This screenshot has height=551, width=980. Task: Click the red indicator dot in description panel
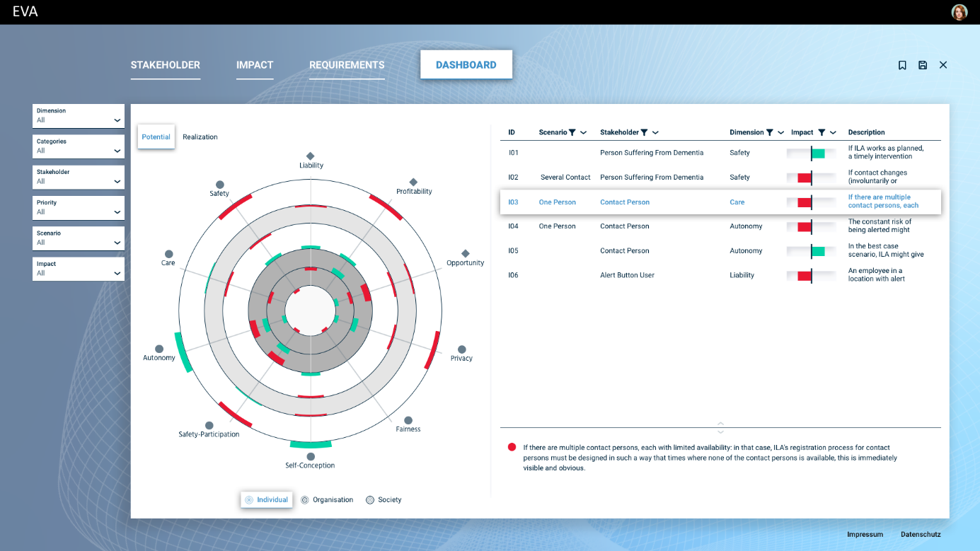click(x=512, y=447)
